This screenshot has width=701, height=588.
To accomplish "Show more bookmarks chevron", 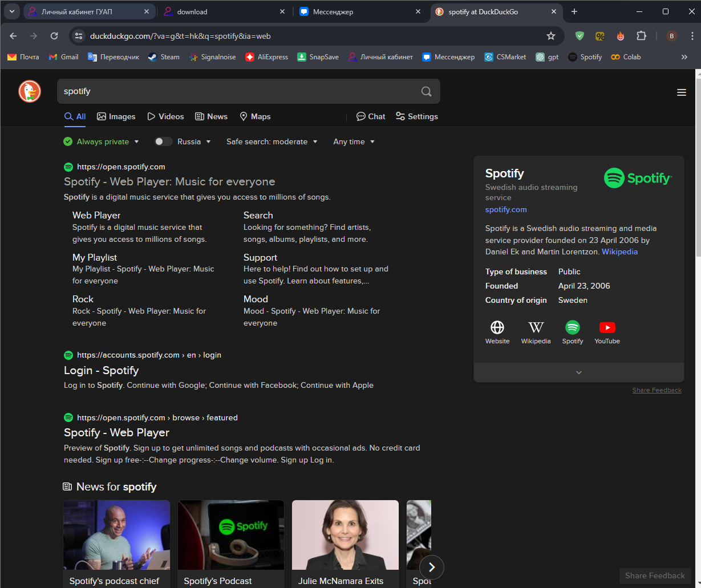I will 684,57.
